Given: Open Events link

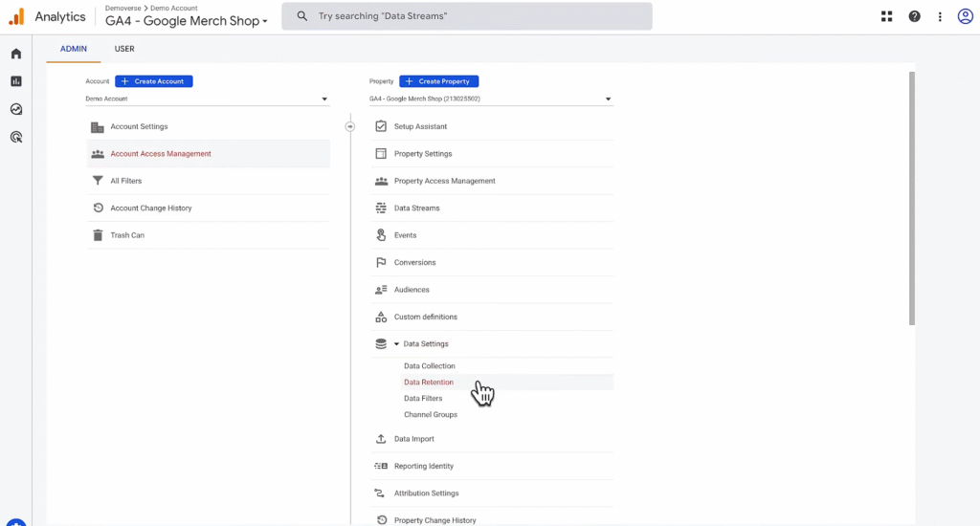Looking at the screenshot, I should [405, 235].
